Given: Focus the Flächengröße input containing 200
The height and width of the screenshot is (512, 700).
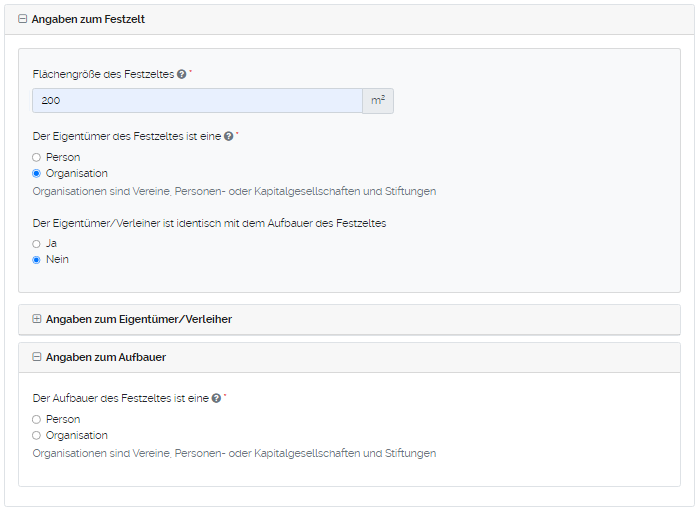Looking at the screenshot, I should click(x=197, y=101).
